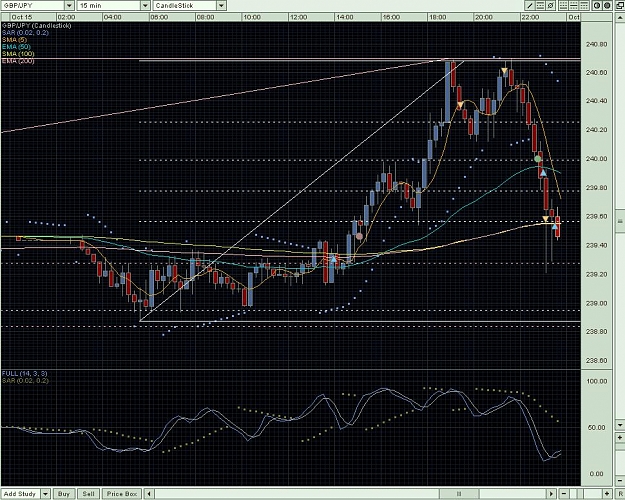The image size is (625, 500).
Task: Click the detach chart window icon
Action: (620, 6)
